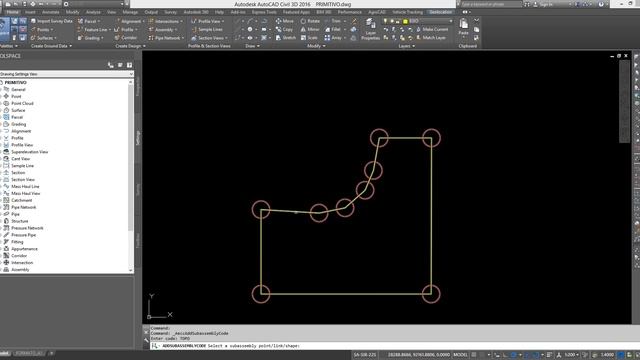Select Pressure Network tree item
This screenshot has height=360, width=640.
coord(27,228)
